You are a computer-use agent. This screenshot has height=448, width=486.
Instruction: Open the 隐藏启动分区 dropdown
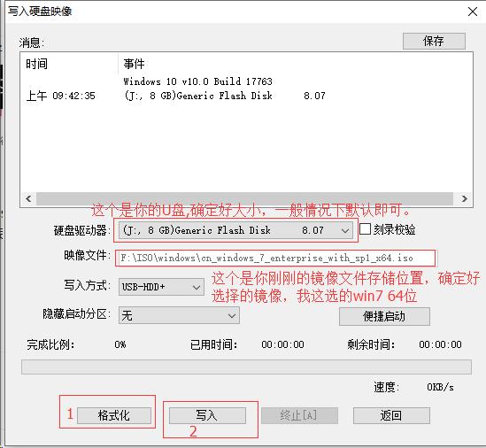click(x=179, y=315)
